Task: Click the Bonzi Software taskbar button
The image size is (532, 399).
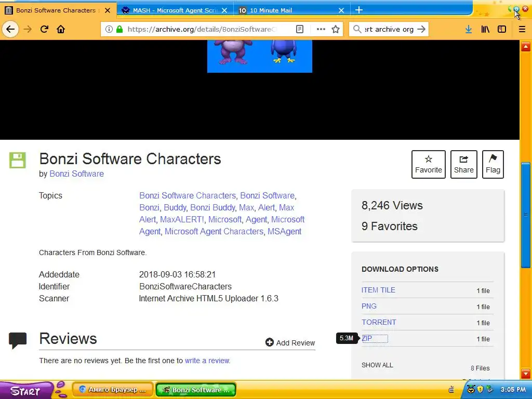Action: (196, 390)
